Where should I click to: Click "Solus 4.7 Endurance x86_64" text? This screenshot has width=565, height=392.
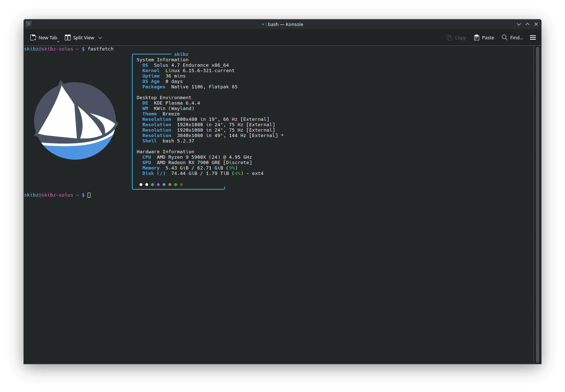[x=191, y=65]
